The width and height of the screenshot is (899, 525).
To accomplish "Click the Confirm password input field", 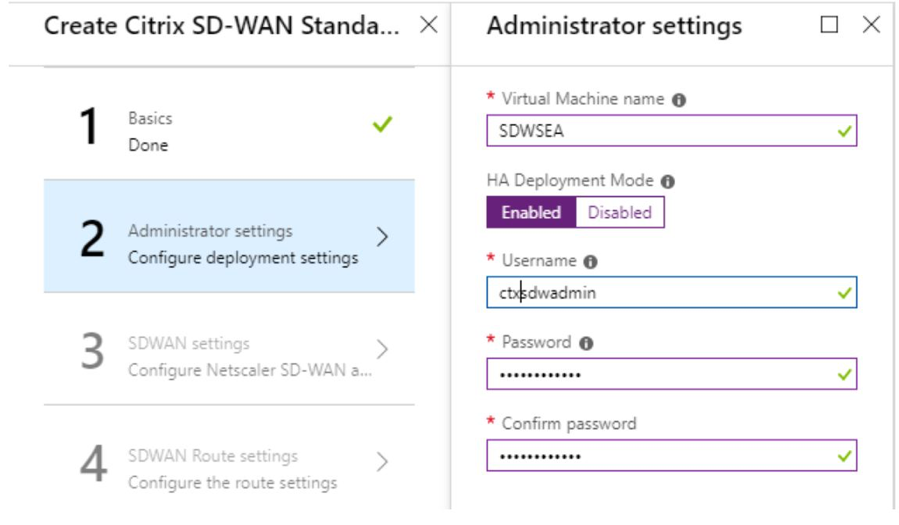I will 672,456.
